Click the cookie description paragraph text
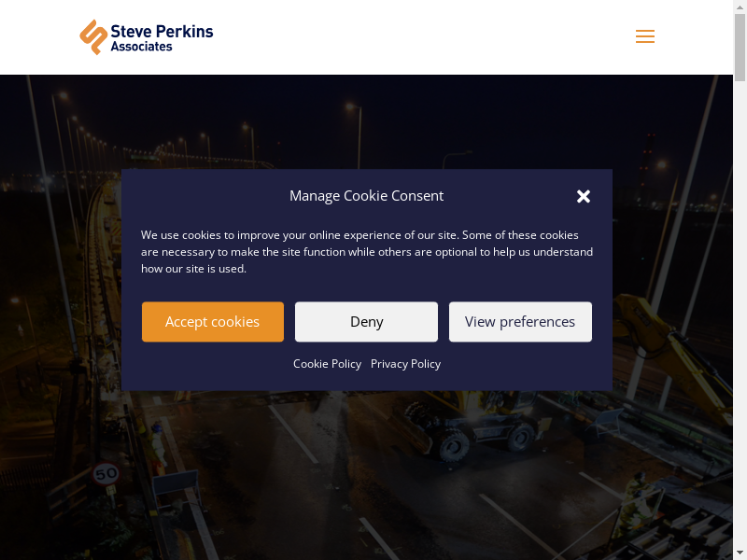This screenshot has width=747, height=560. coord(367,252)
